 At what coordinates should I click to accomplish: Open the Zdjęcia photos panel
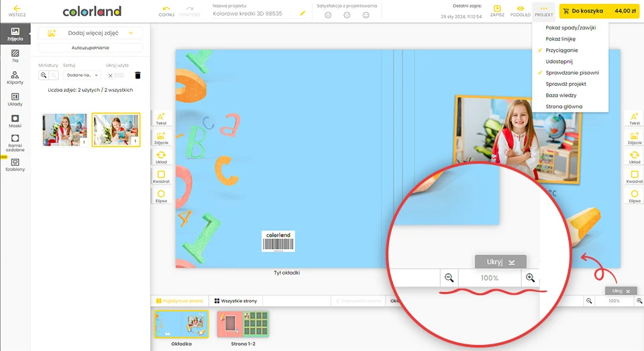(15, 34)
